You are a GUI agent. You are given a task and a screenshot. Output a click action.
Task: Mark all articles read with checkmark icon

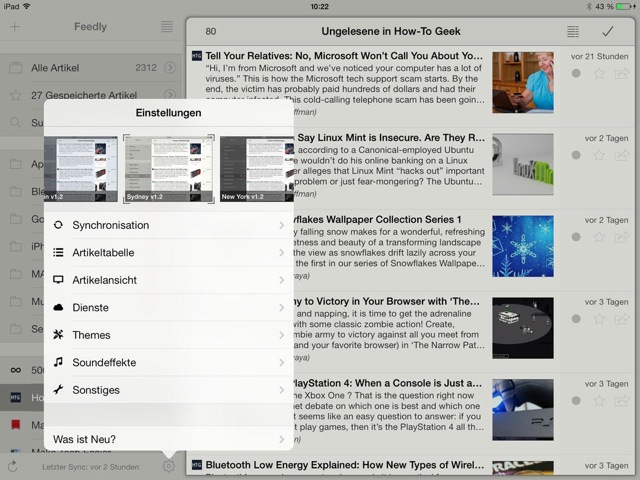coord(607,31)
